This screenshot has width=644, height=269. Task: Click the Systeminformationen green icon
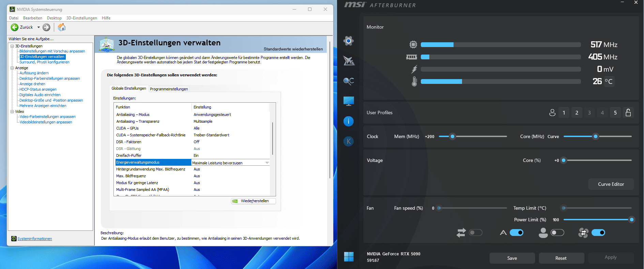tap(14, 239)
